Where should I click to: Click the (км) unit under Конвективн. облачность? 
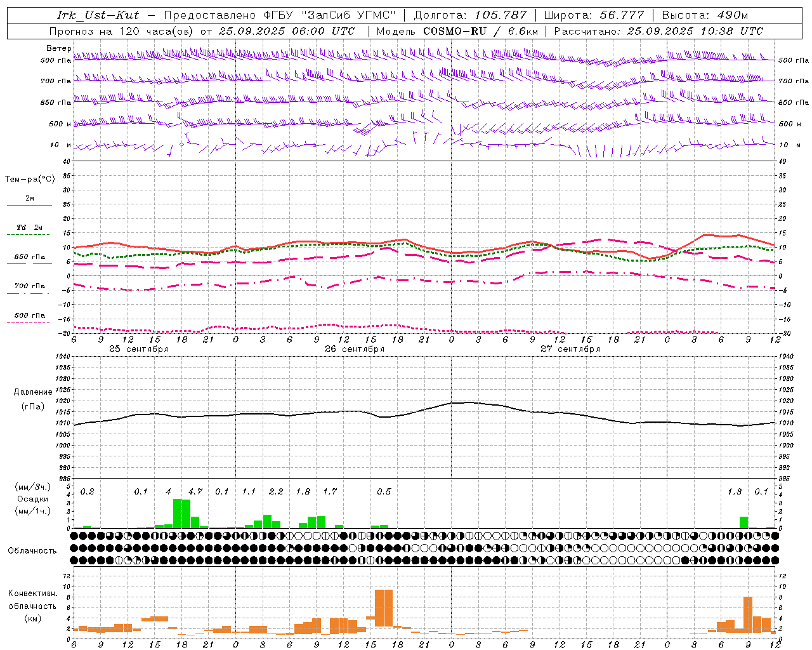tap(32, 618)
